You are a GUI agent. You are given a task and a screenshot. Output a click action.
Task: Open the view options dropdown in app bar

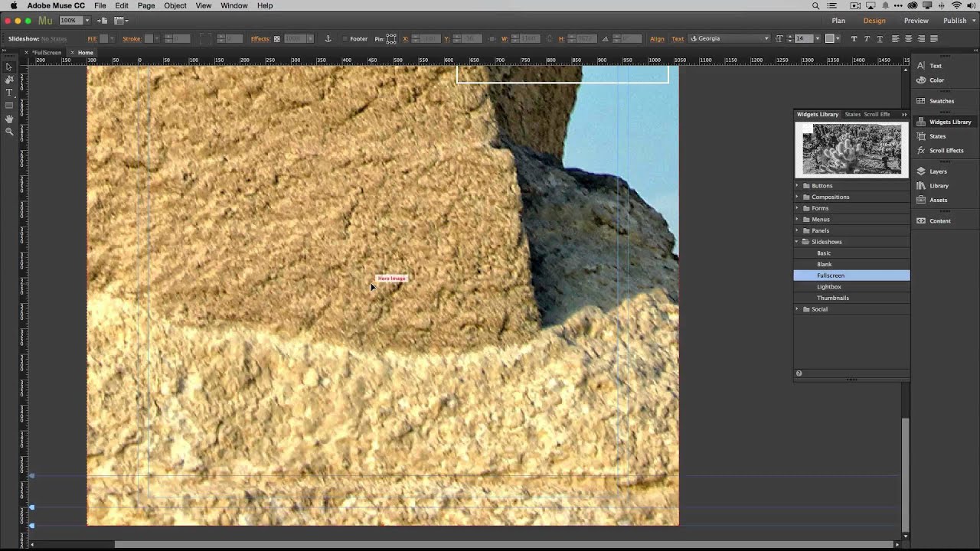pos(121,20)
